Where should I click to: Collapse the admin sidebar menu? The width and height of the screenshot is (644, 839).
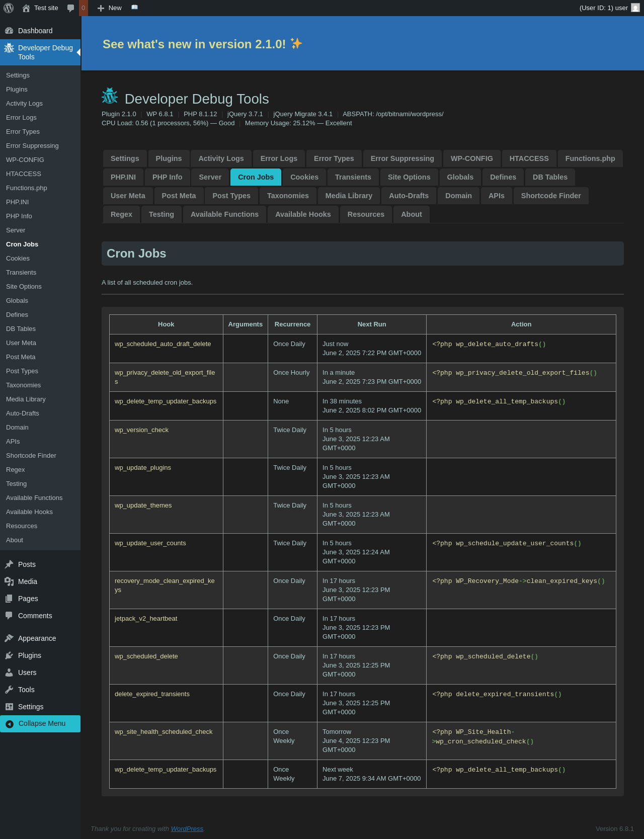coord(40,723)
